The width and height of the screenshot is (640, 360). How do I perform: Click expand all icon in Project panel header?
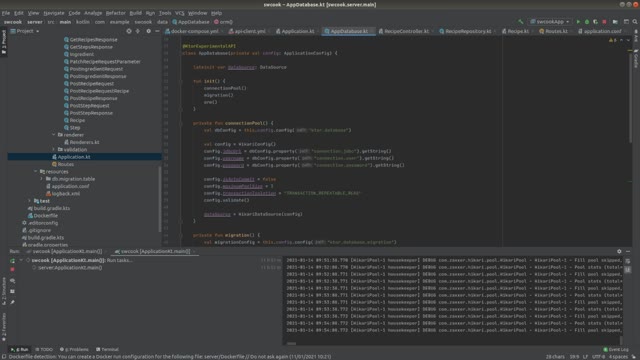[138, 31]
